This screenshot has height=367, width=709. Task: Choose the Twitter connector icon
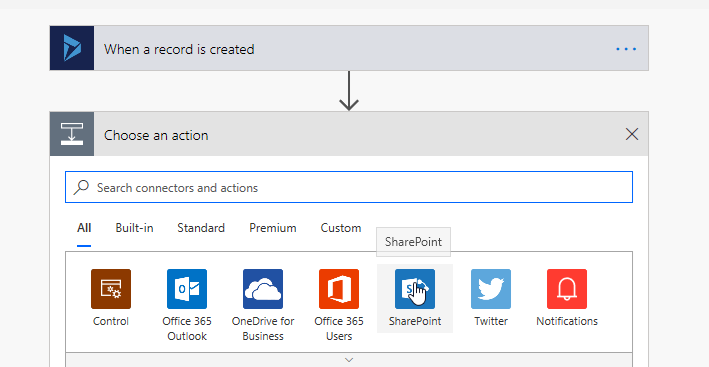(491, 289)
